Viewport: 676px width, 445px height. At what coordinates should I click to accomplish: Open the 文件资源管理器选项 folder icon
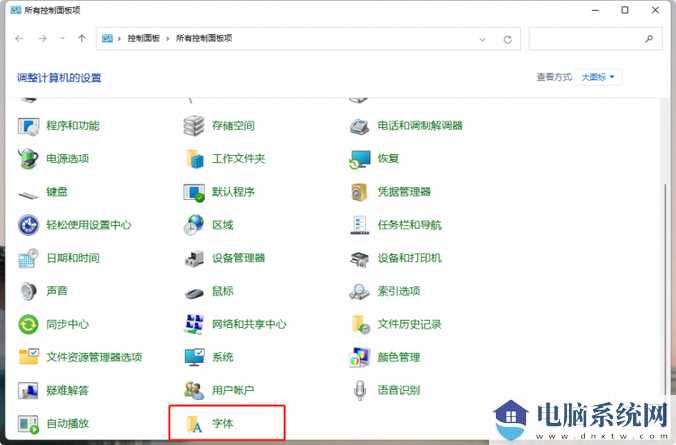[28, 357]
